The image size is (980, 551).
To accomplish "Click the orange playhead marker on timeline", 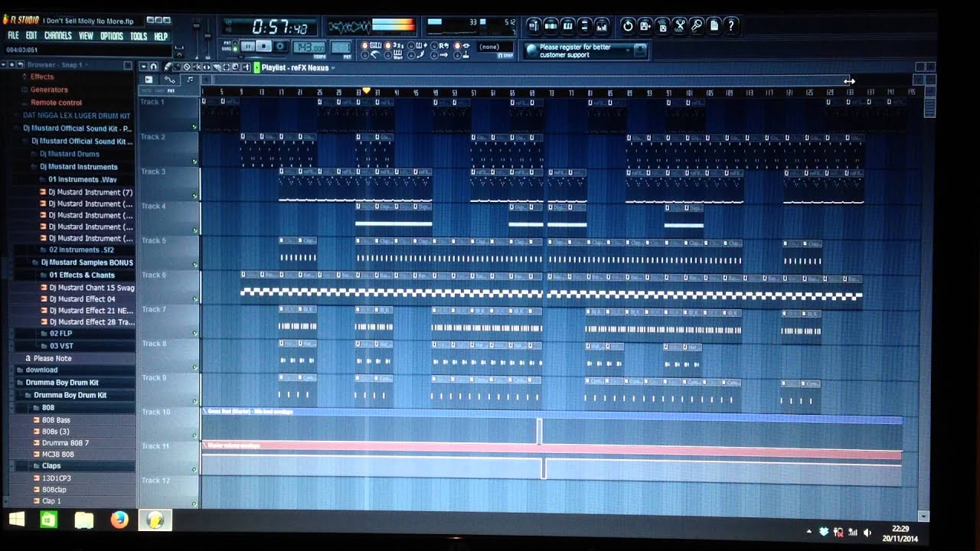I will (366, 91).
